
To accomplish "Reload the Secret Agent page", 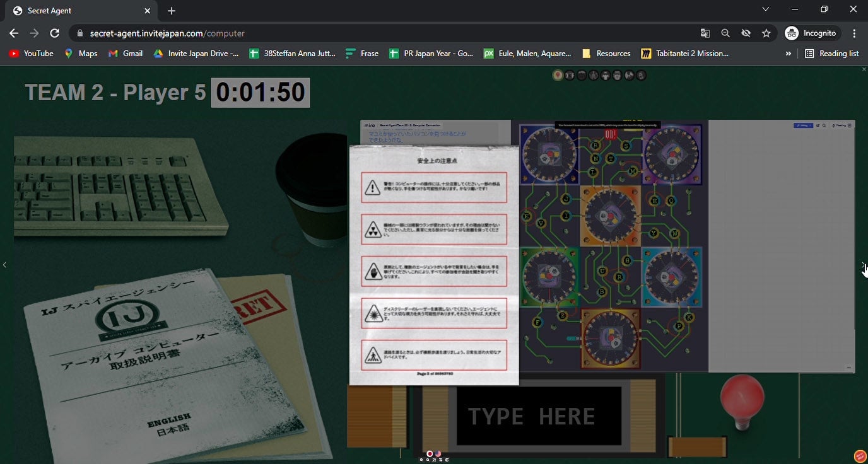I will 55,33.
